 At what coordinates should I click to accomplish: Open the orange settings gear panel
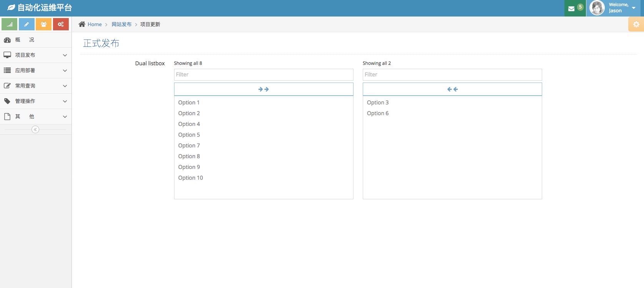click(636, 24)
